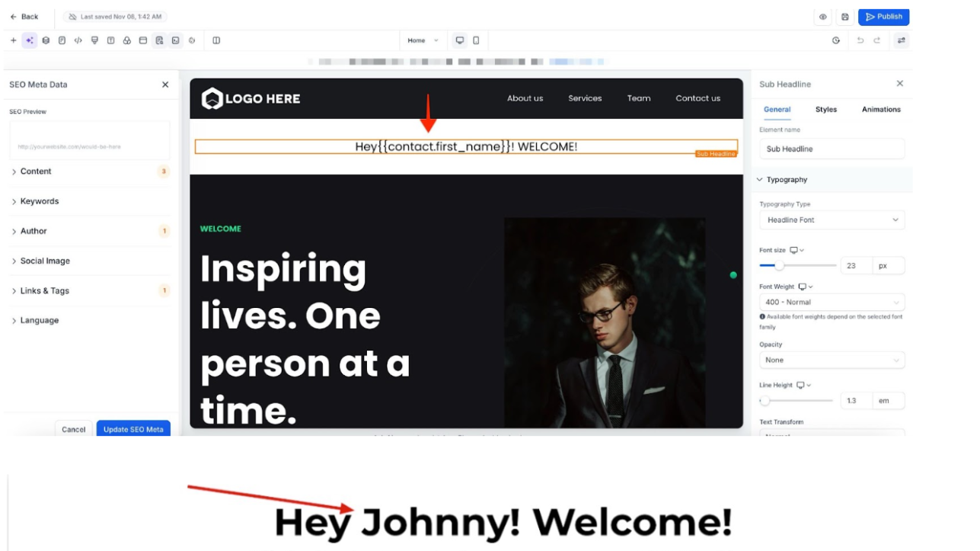Select the Hey contact first_name sub headline

coord(466,146)
